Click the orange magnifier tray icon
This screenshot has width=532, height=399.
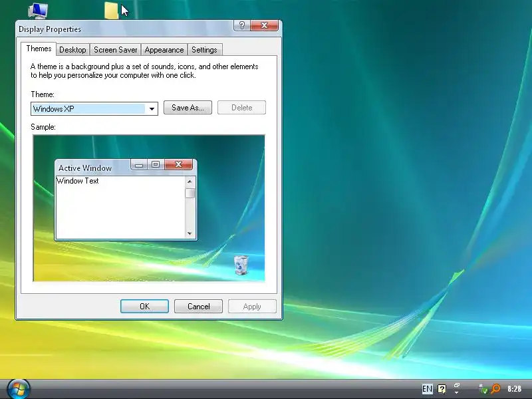[495, 388]
